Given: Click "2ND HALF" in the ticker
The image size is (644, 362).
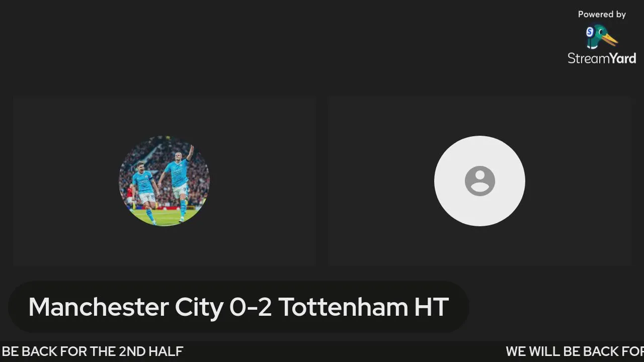Looking at the screenshot, I should coord(151,351).
